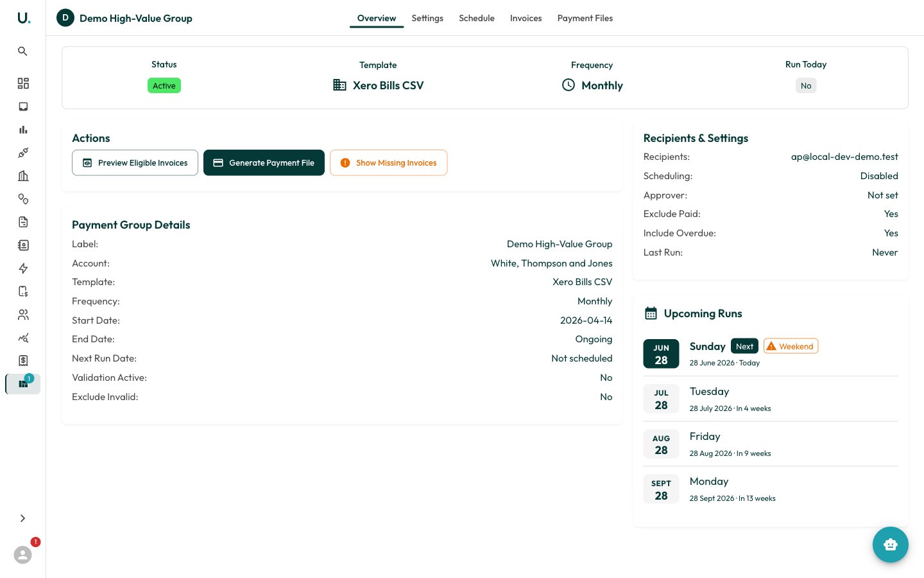
Task: Click the Recipients & Settings heading
Action: 696,138
